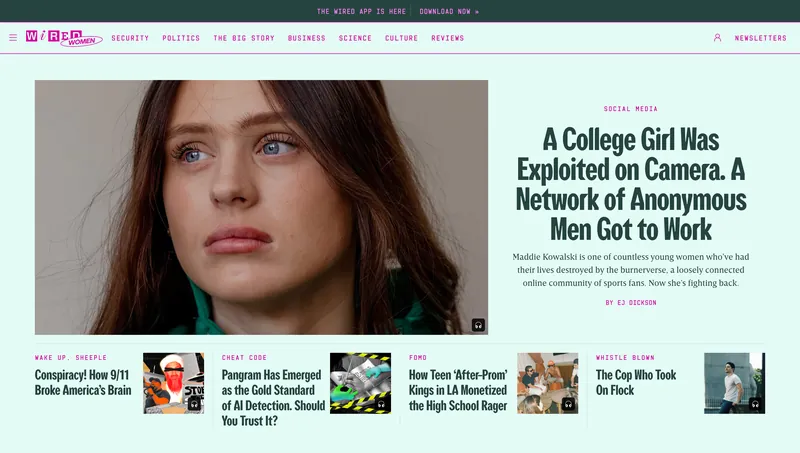Click headphone icon on Pangram thumbnail
Viewport: 800px width, 453px height.
pyautogui.click(x=381, y=404)
